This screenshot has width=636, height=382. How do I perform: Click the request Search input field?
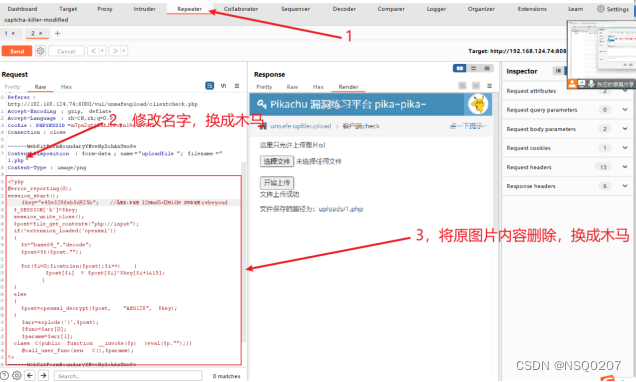click(128, 376)
